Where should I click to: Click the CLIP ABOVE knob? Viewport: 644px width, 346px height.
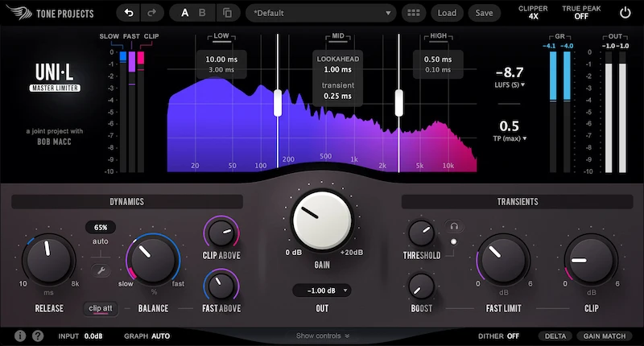[221, 233]
